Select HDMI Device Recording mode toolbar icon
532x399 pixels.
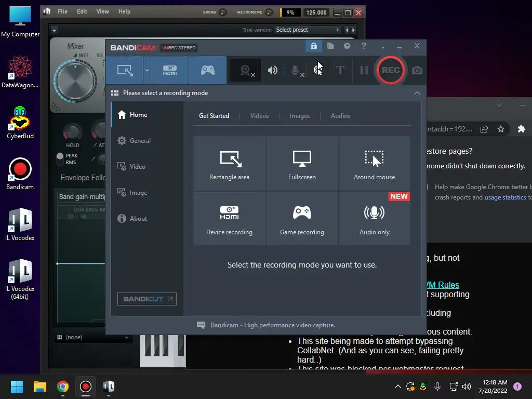coord(170,70)
